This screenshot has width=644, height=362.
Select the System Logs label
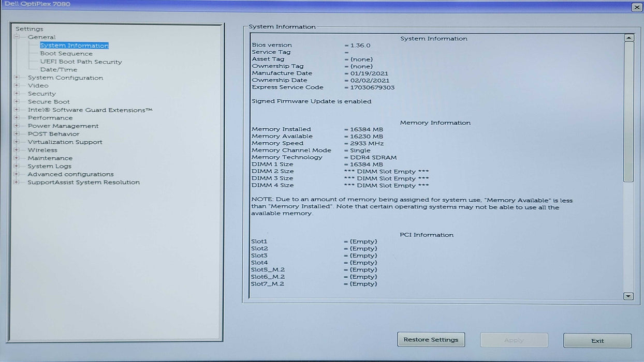click(x=49, y=167)
